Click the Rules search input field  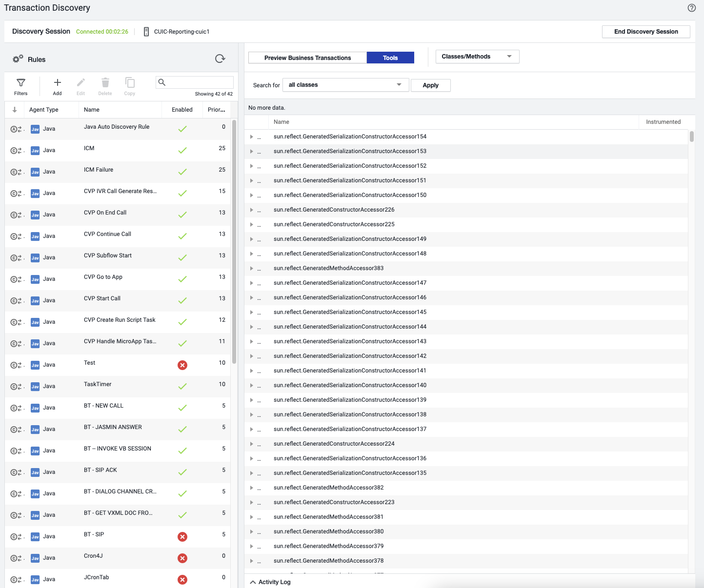[195, 82]
